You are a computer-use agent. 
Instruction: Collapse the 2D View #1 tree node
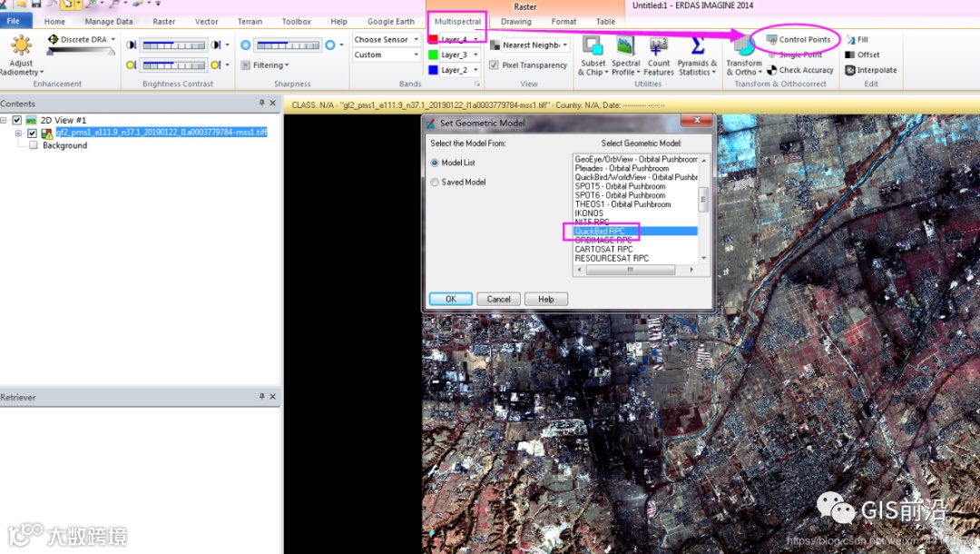click(x=4, y=120)
